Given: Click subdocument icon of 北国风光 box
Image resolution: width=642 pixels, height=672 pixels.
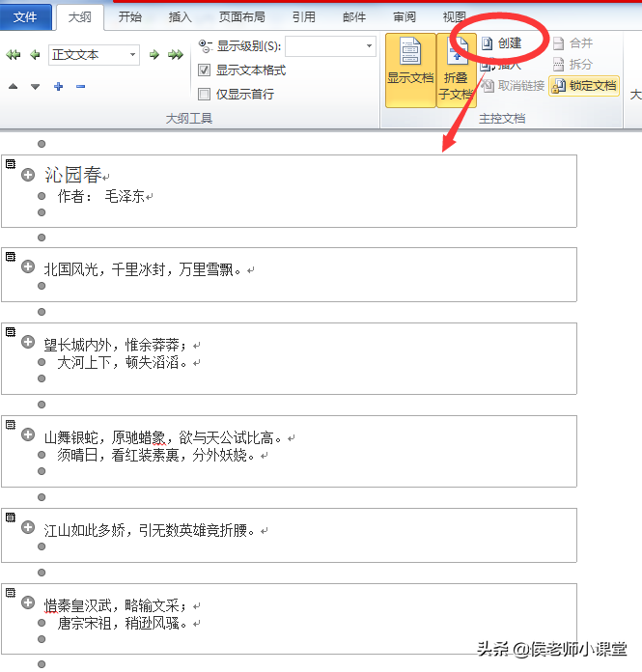Looking at the screenshot, I should 11,256.
